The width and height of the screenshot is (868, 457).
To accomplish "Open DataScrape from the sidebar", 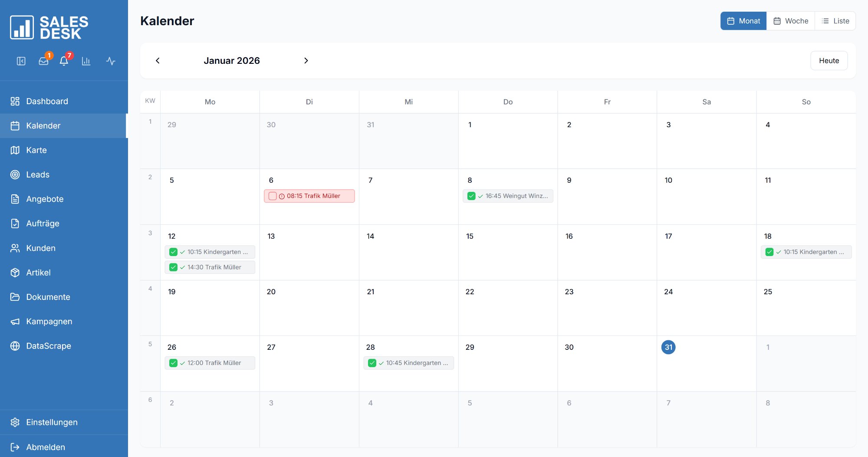I will point(49,346).
